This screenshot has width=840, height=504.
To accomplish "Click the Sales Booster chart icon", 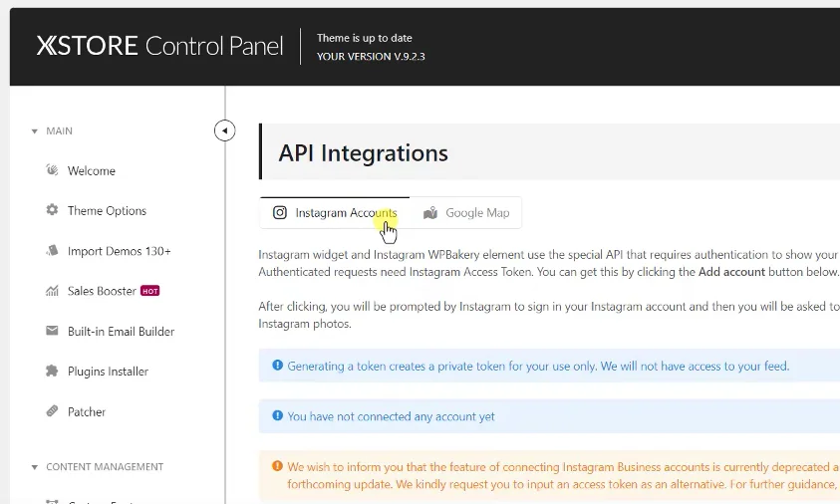I will click(x=52, y=291).
